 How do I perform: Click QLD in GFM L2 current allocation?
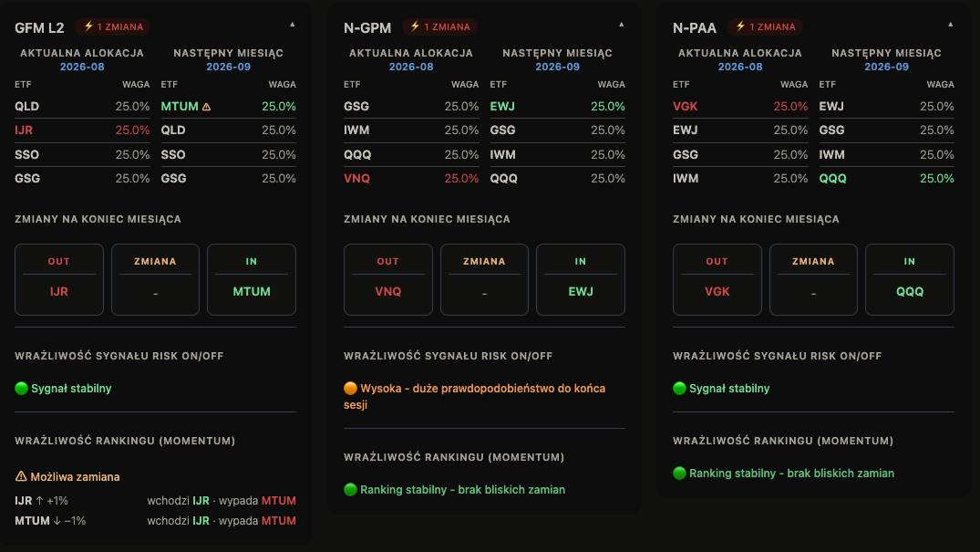click(x=26, y=107)
